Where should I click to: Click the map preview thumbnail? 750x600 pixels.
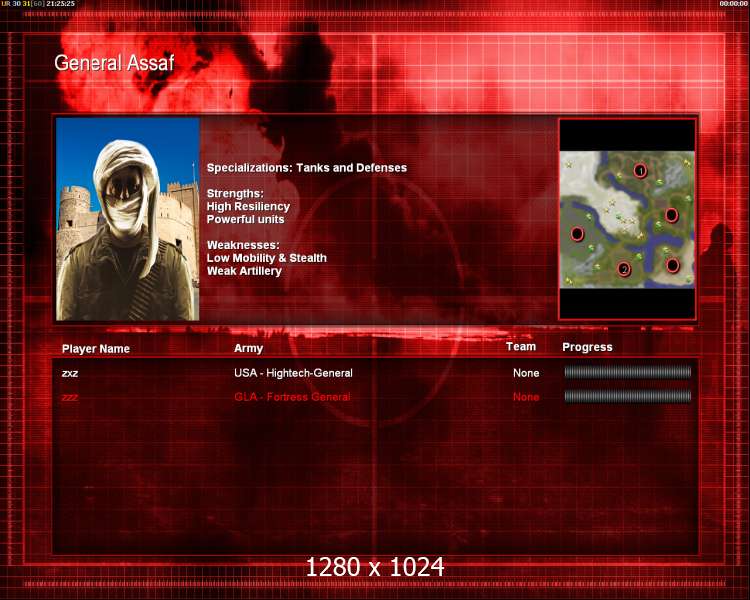pos(627,220)
